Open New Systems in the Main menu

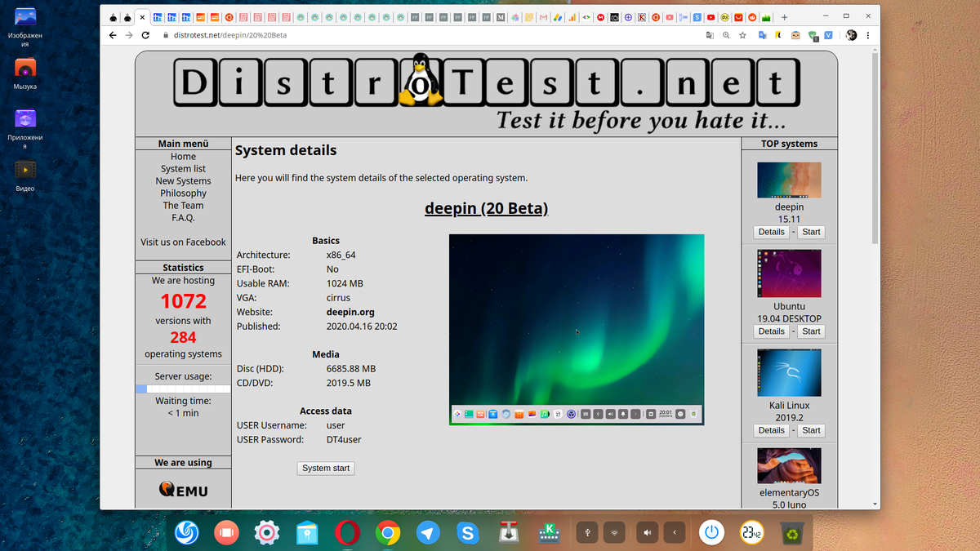183,181
